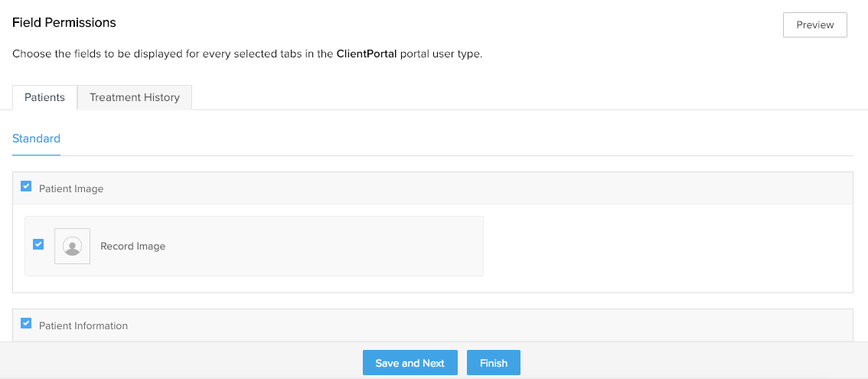Click the Record Image avatar placeholder icon
868x379 pixels.
tap(72, 246)
